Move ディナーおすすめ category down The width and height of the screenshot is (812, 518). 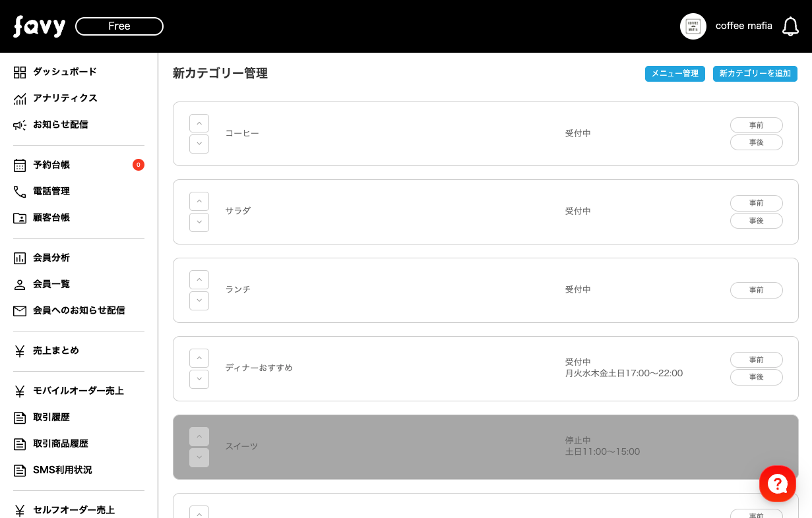[199, 379]
